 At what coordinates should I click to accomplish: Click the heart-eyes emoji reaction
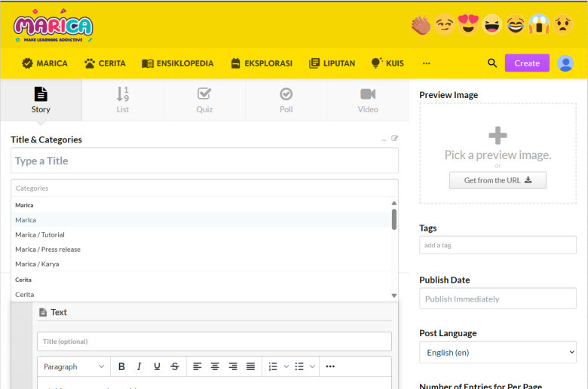[x=469, y=25]
